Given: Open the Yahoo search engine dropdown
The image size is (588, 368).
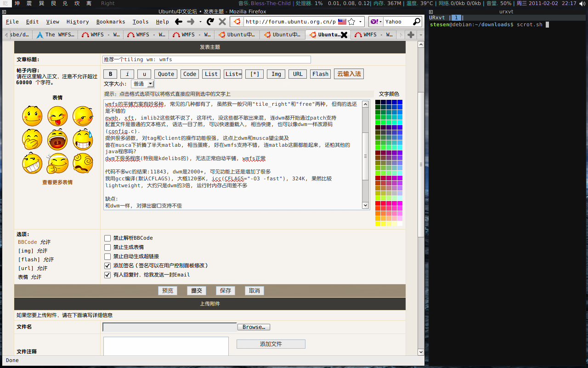Looking at the screenshot, I should [376, 22].
